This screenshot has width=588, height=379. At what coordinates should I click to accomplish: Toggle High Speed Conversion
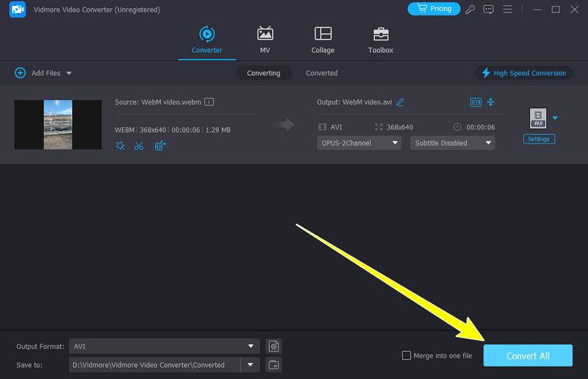[523, 73]
